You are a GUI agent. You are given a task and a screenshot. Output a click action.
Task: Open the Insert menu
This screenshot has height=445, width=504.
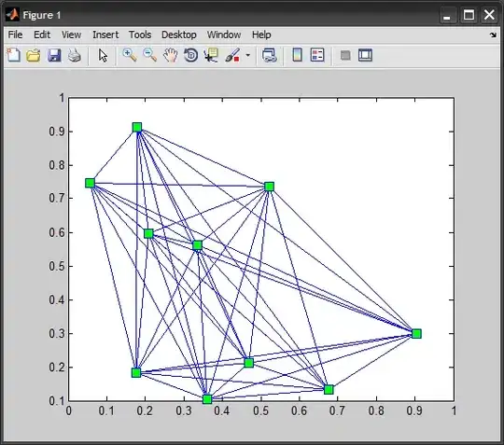tap(105, 35)
